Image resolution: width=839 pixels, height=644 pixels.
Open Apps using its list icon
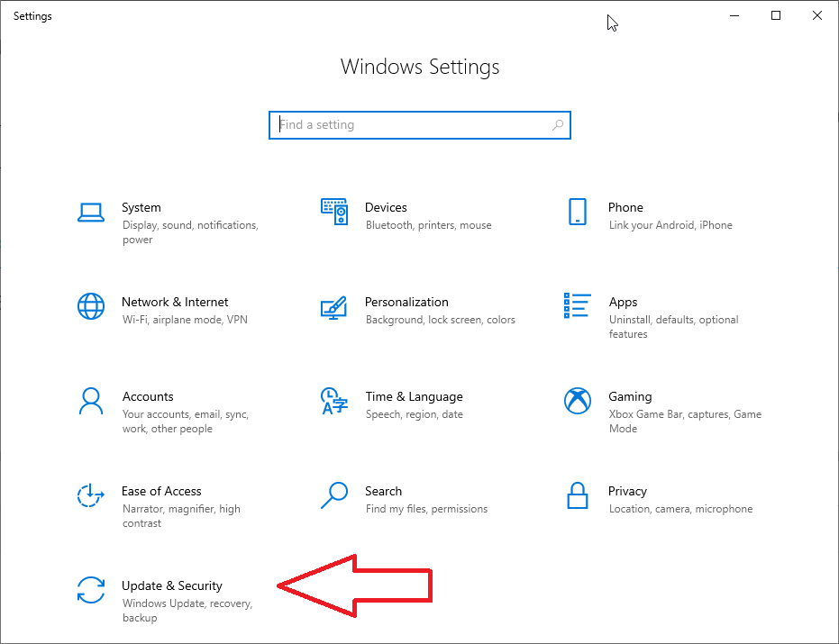tap(578, 305)
